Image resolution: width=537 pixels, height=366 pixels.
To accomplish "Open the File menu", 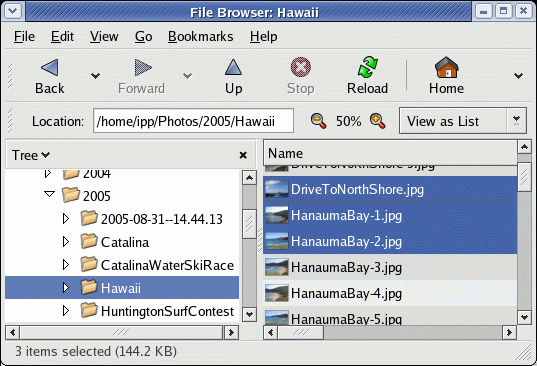I will point(24,36).
